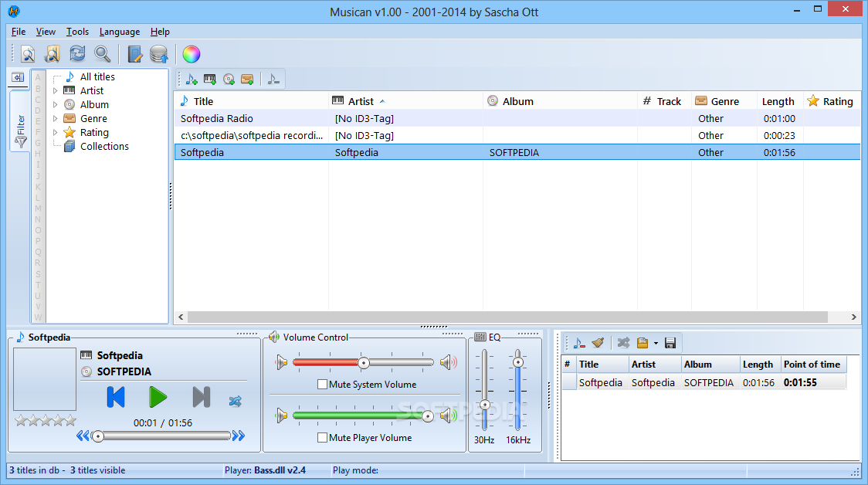
Task: Open search with the magnifier icon
Action: 103,54
